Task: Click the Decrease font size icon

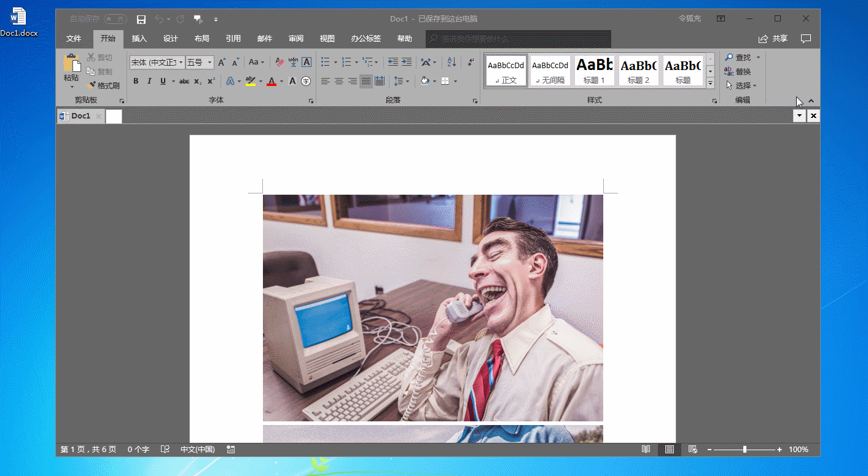Action: (x=235, y=62)
